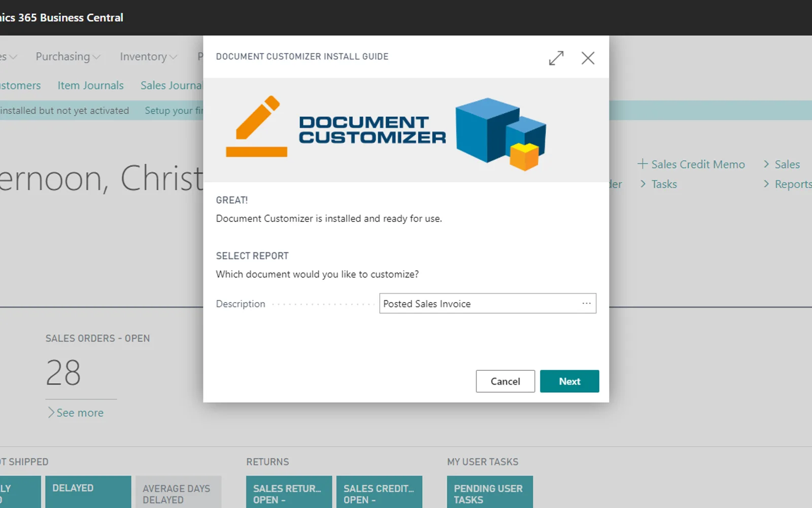
Task: Expand the Reports actions group
Action: coord(788,184)
